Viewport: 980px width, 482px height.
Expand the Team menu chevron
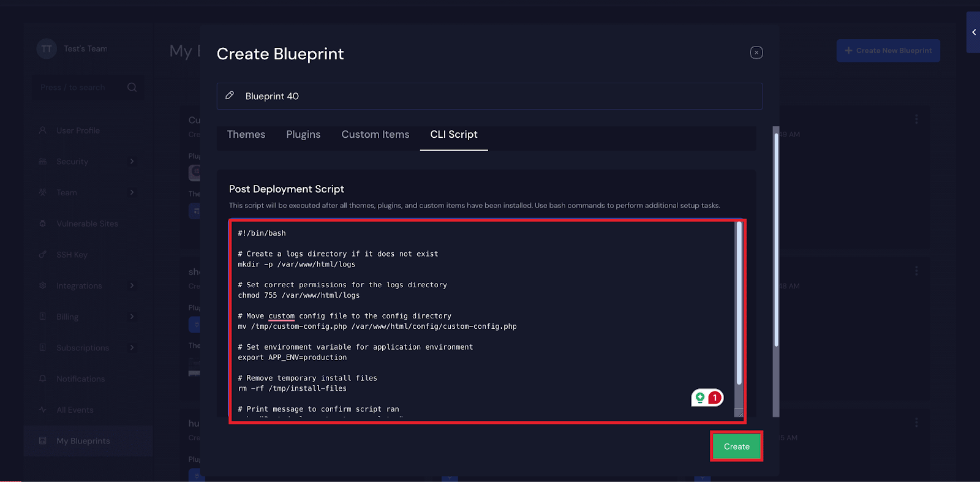(132, 192)
